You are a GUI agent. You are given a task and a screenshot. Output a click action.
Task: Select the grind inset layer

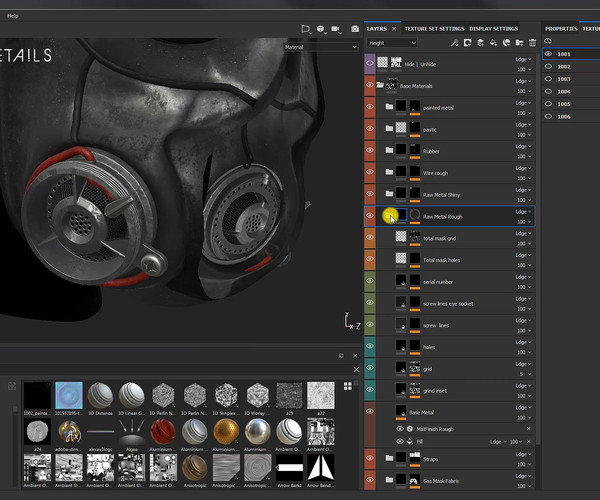(x=450, y=390)
